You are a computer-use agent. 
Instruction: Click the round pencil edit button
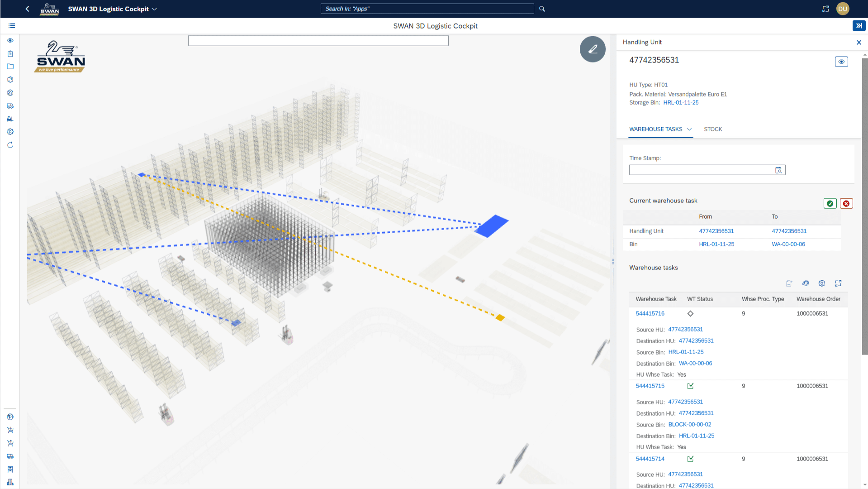coord(593,49)
